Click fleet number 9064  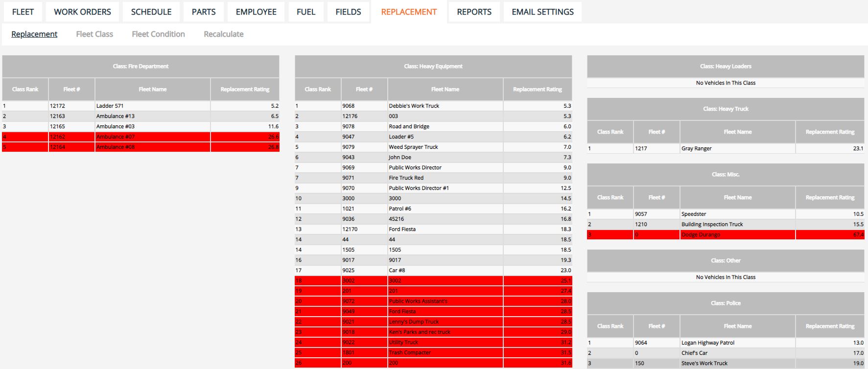coord(641,343)
